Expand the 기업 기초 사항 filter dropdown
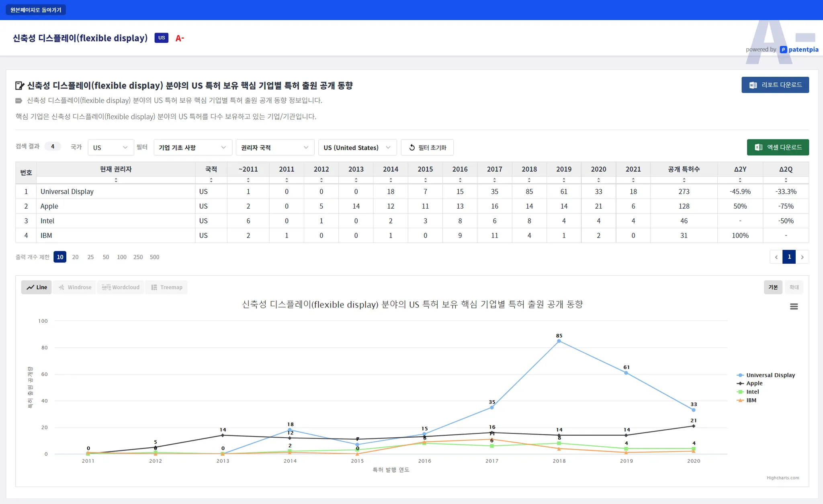The width and height of the screenshot is (823, 504). [x=192, y=148]
